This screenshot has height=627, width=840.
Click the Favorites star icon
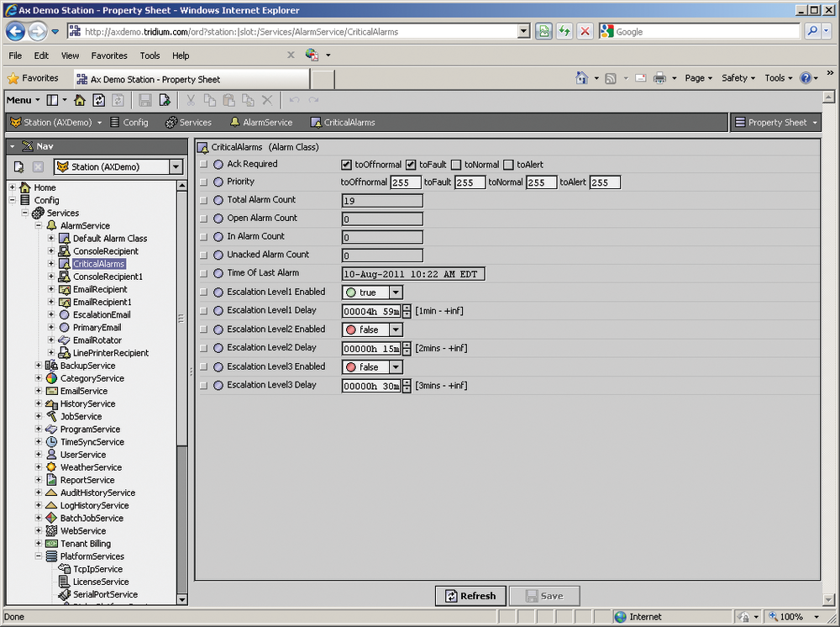tap(13, 78)
